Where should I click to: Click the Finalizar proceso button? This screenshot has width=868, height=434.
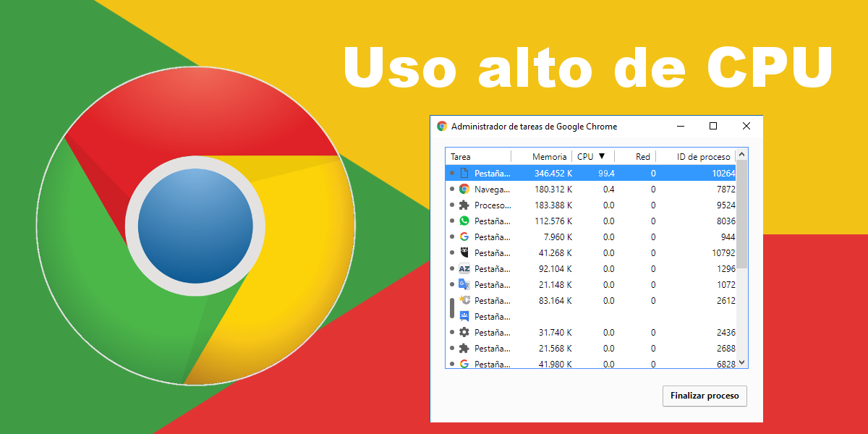pos(705,396)
